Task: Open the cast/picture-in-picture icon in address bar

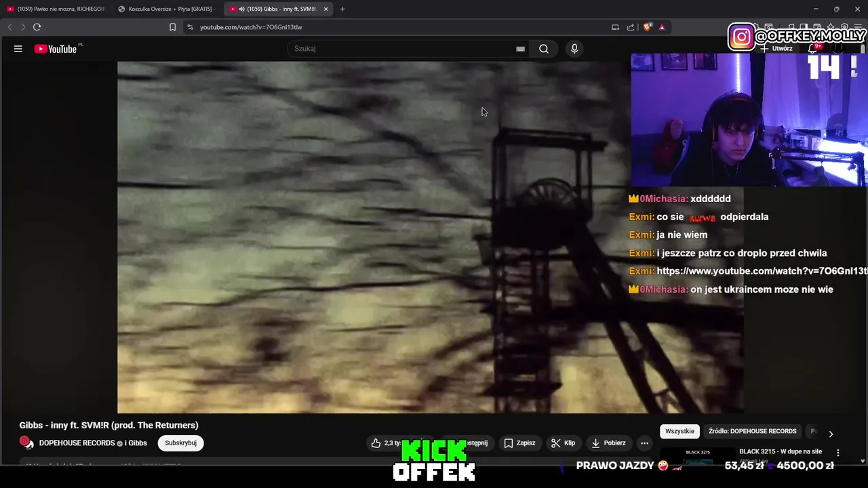Action: point(615,27)
